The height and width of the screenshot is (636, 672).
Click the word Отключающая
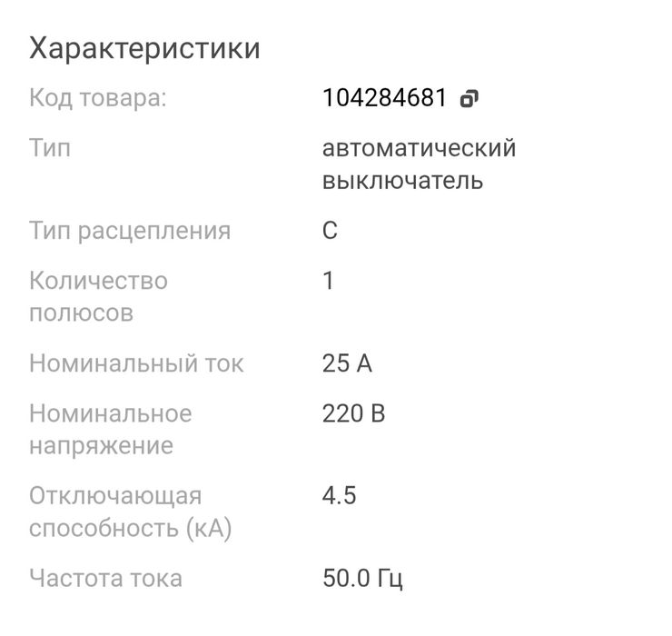click(x=115, y=496)
